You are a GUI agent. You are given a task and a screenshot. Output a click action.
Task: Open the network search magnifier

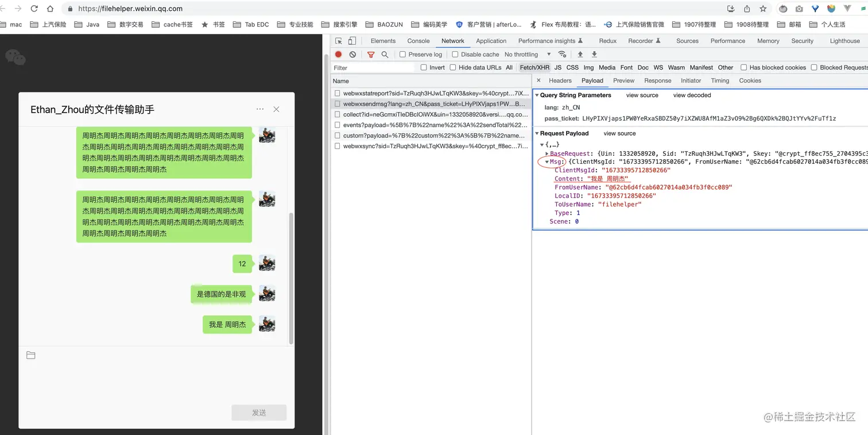point(385,55)
